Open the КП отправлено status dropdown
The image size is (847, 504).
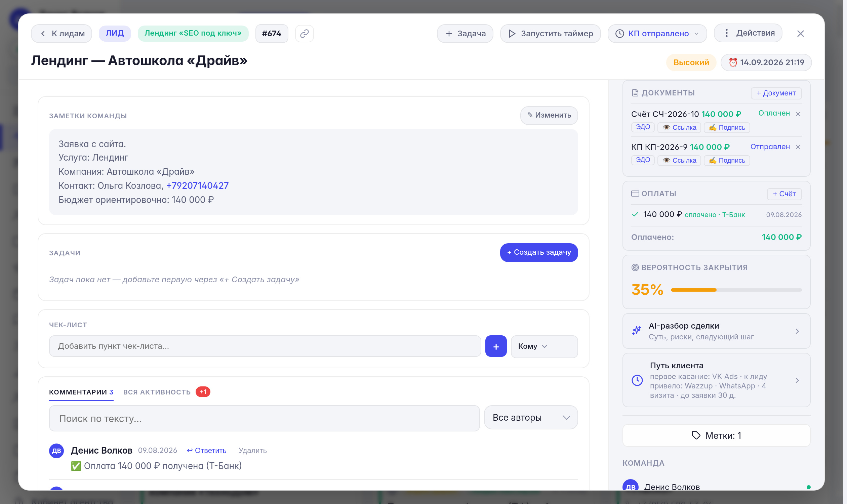(x=657, y=33)
